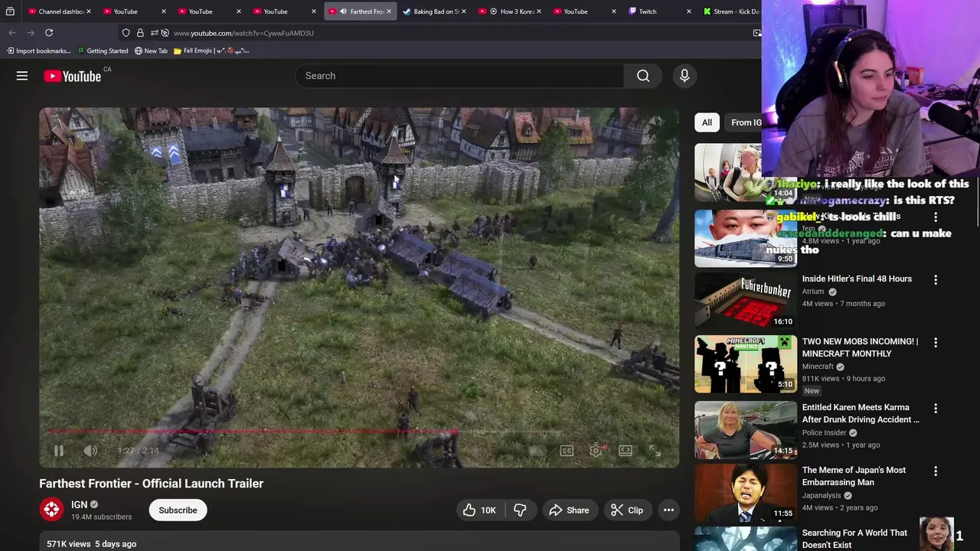Open the IGN channel avatar
The image size is (980, 551).
(x=51, y=510)
